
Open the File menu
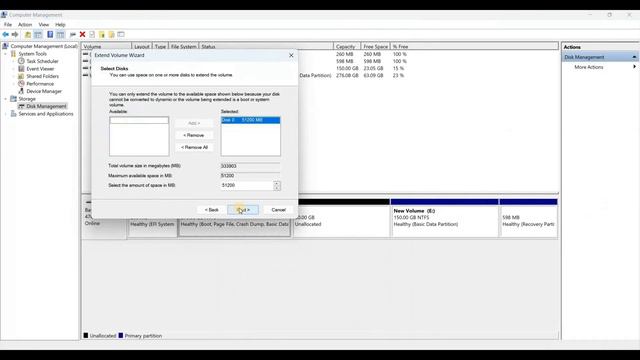click(x=8, y=25)
